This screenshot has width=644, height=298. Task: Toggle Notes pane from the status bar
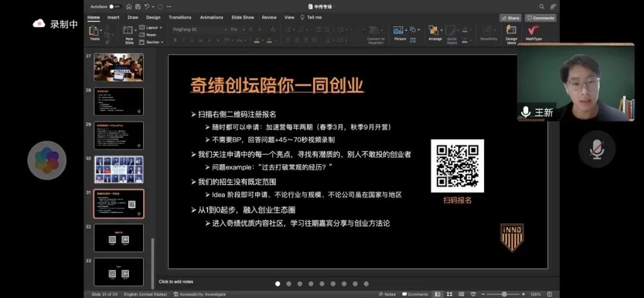pyautogui.click(x=388, y=294)
